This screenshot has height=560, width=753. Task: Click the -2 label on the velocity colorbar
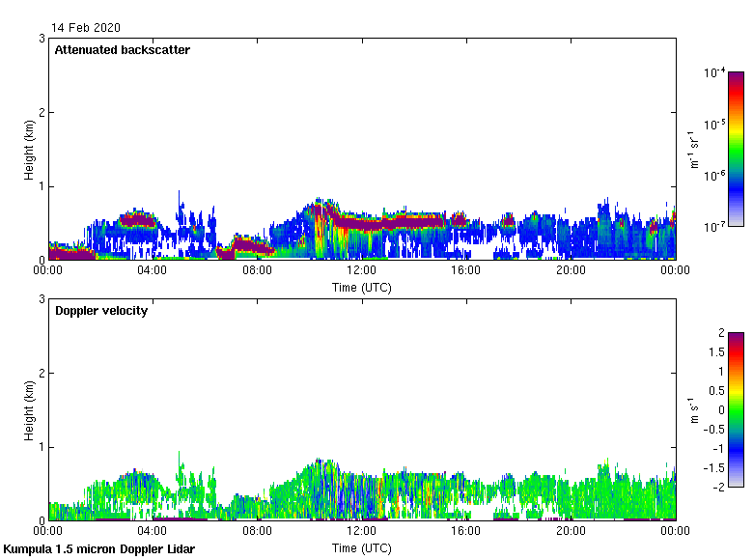click(717, 487)
